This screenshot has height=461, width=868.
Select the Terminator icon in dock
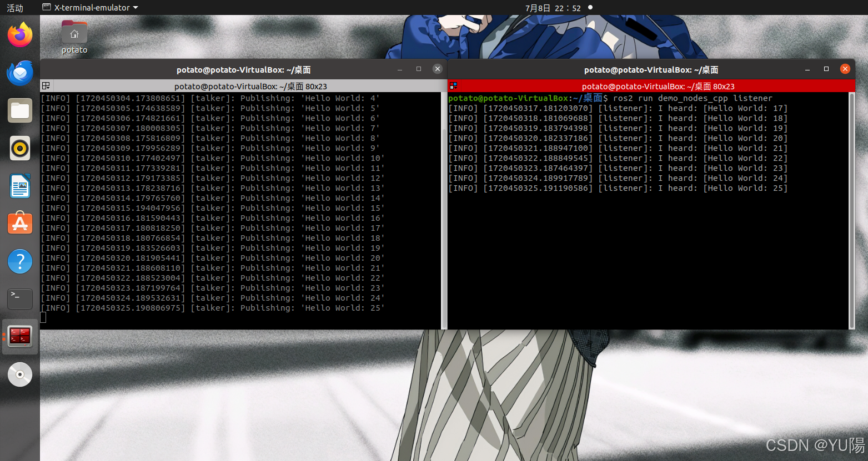click(x=20, y=336)
